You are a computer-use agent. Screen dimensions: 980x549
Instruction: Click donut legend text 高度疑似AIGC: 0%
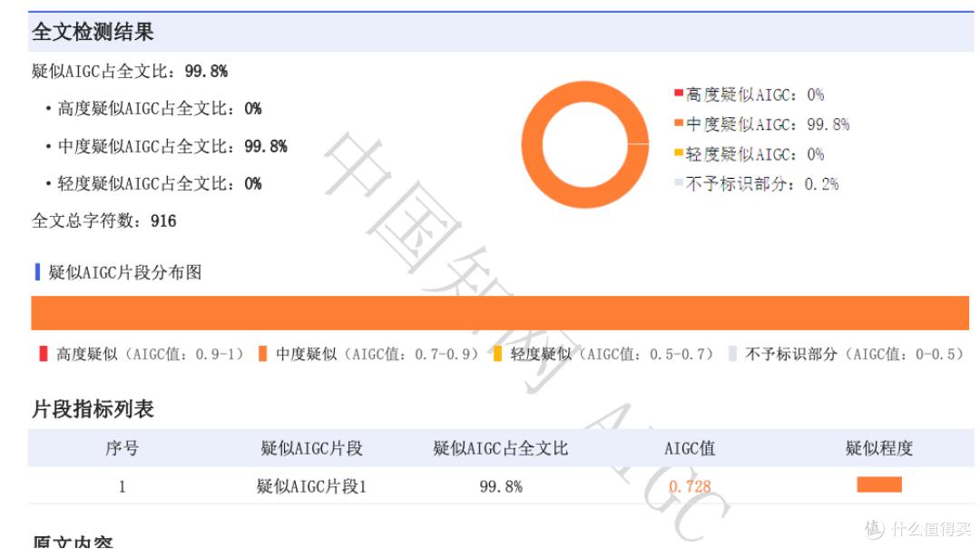[755, 95]
